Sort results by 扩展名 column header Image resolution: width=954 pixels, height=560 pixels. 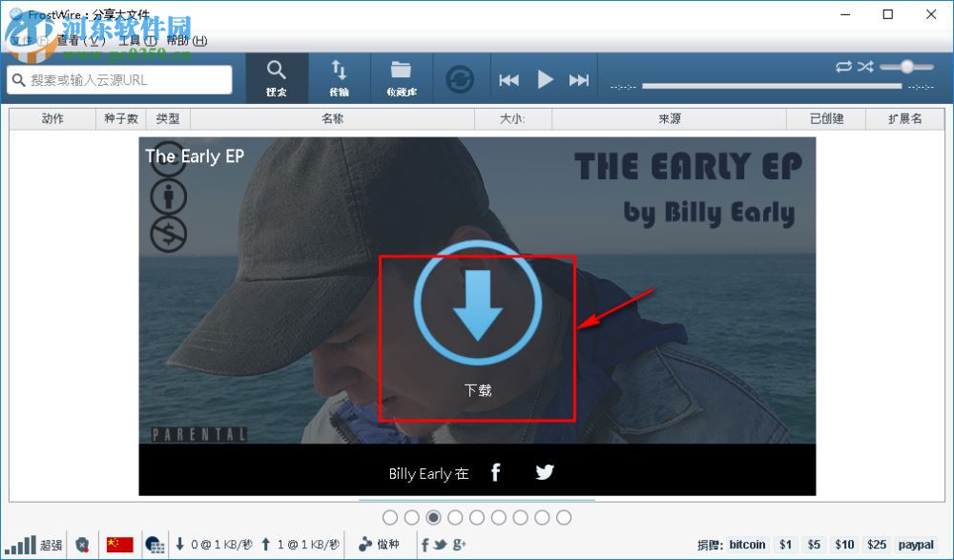pyautogui.click(x=905, y=118)
